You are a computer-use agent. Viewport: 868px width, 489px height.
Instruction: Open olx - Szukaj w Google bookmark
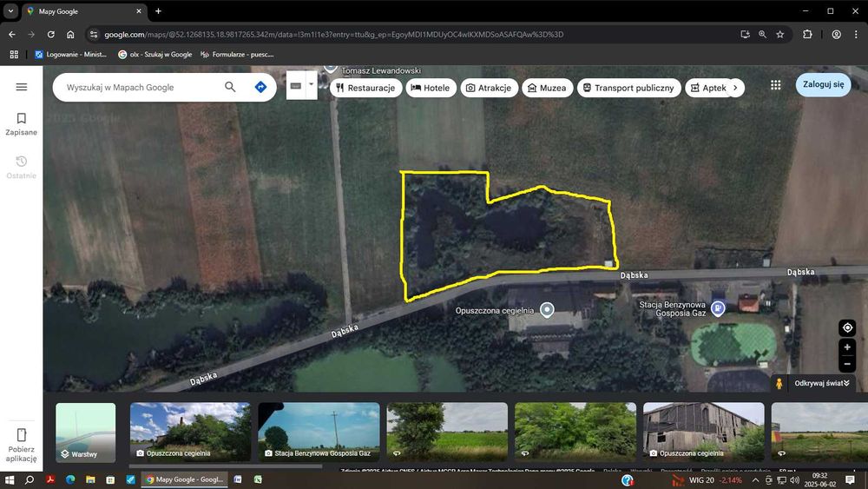point(155,54)
